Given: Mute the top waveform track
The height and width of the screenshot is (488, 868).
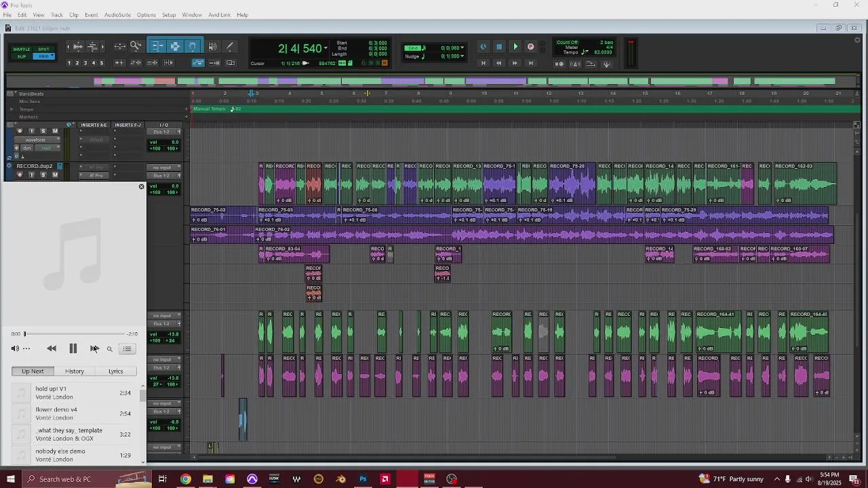Looking at the screenshot, I should tap(55, 131).
